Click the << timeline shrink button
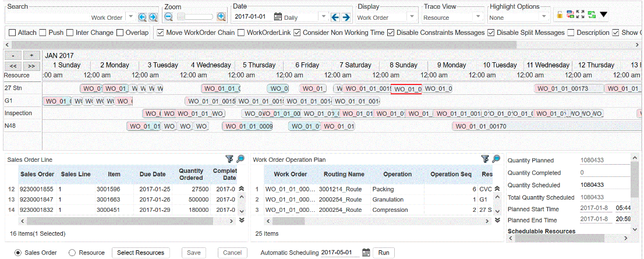 click(13, 66)
